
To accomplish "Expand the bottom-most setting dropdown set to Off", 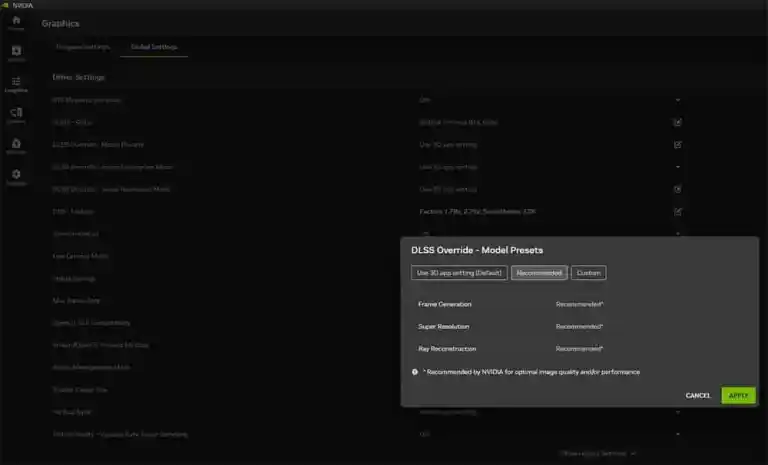I will pyautogui.click(x=677, y=434).
